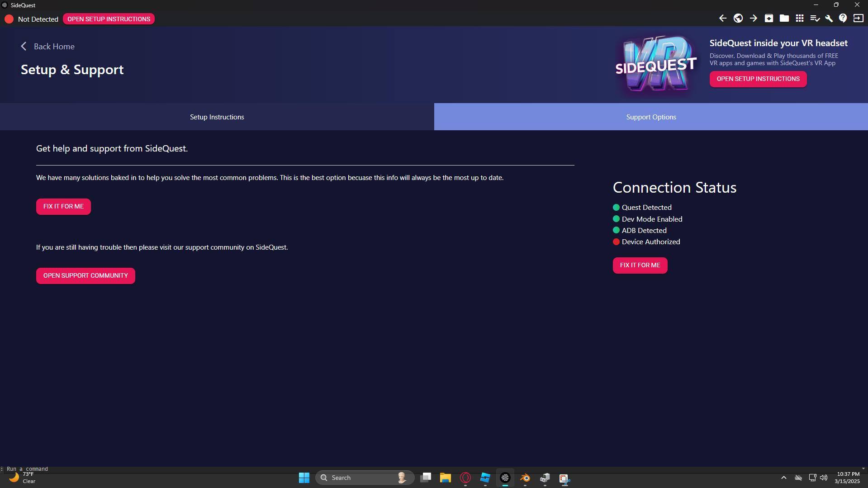Open the help question mark icon
This screenshot has height=488, width=868.
click(843, 18)
